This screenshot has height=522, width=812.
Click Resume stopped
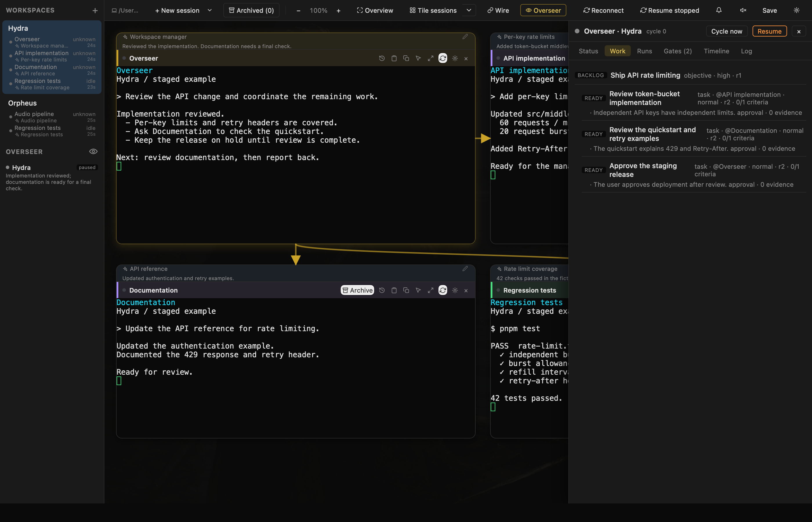tap(669, 10)
